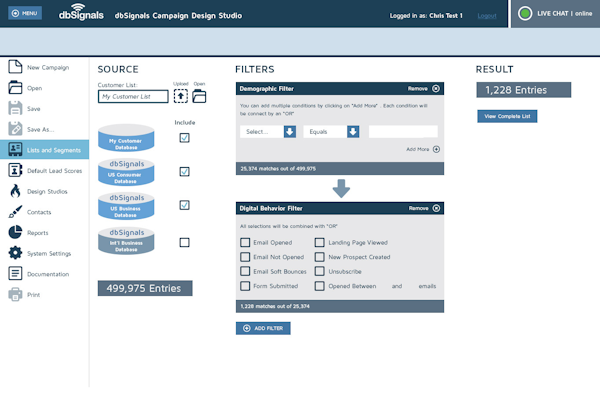Click the US Consumer Database cylinder
Screen dimensions: 600x396
pos(126,172)
